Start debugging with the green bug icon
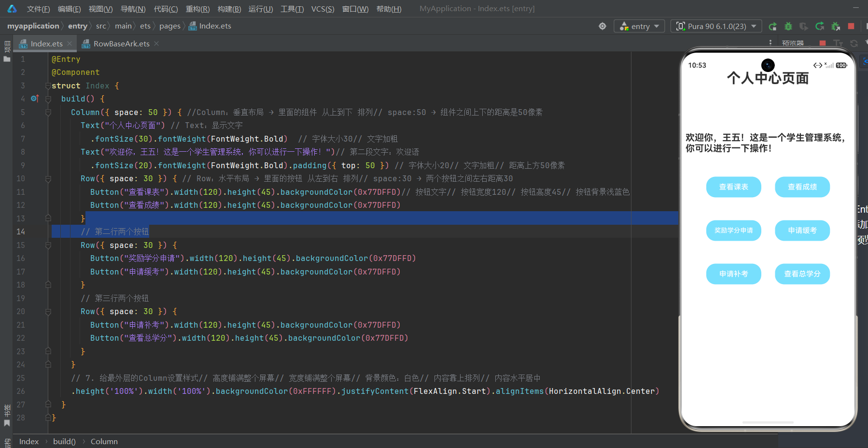The height and width of the screenshot is (448, 868). [x=788, y=26]
